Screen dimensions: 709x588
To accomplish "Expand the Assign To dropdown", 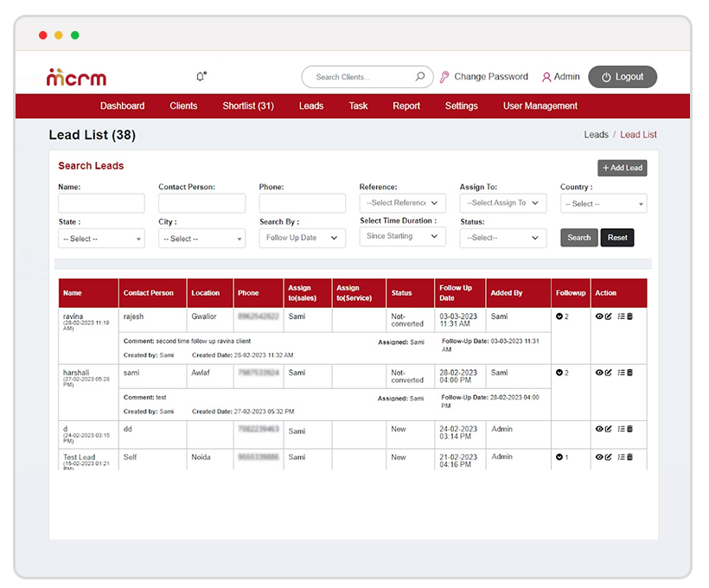I will coord(502,203).
